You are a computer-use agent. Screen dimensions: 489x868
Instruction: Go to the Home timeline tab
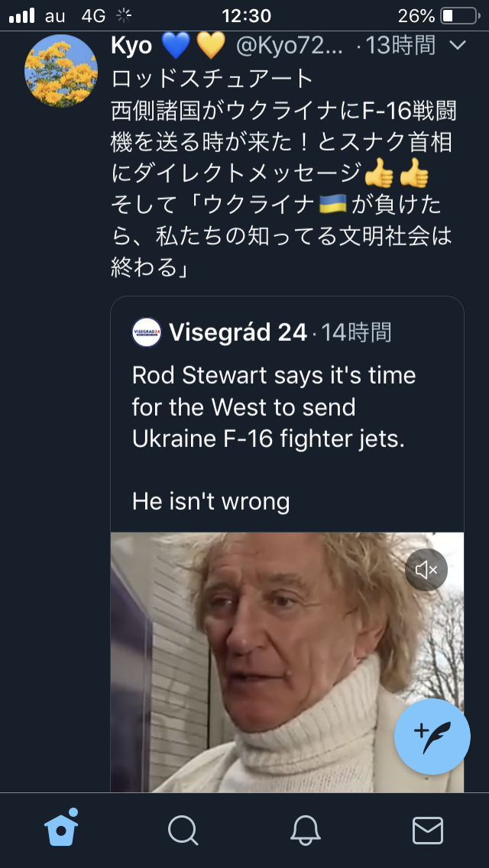[62, 829]
